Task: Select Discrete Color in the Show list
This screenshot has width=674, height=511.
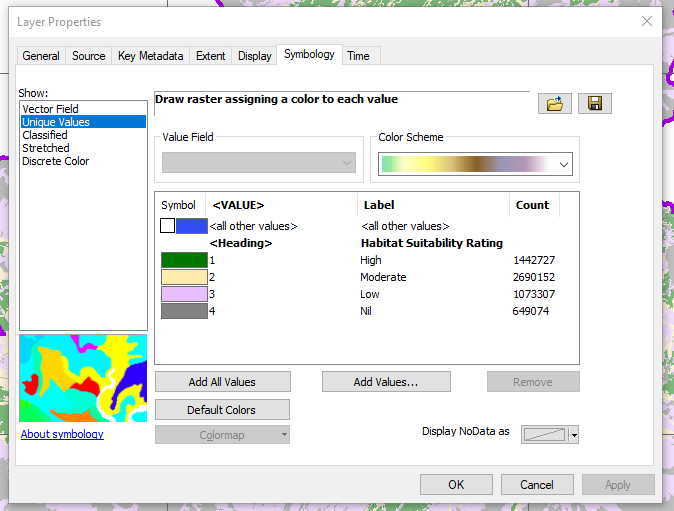Action: 83,161
